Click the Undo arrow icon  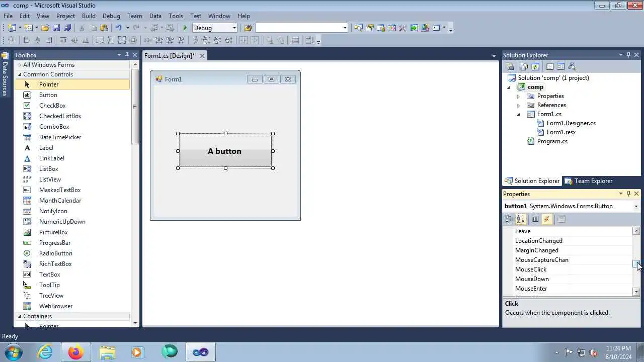tap(118, 28)
